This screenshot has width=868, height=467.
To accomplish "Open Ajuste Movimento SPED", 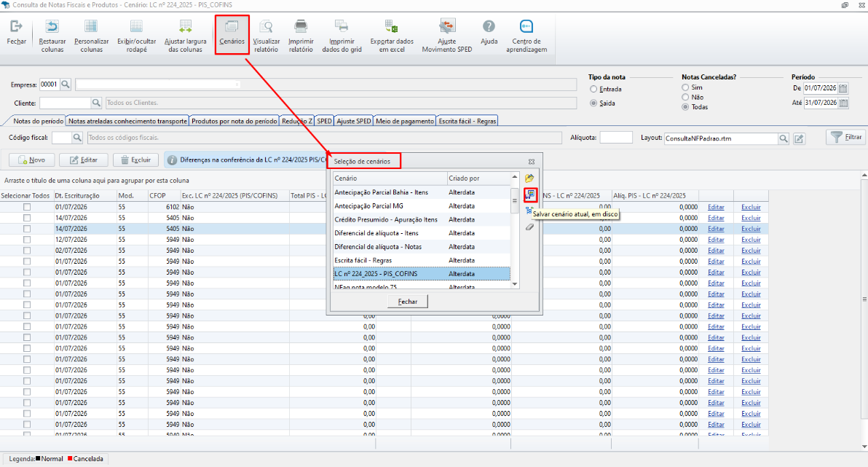I will (446, 36).
